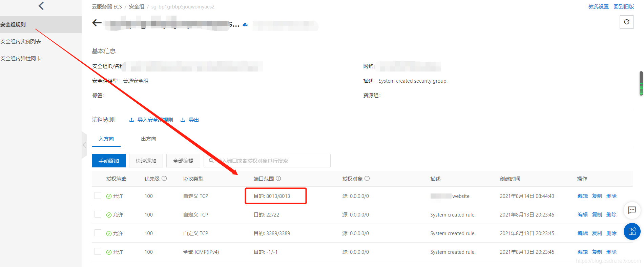Click the 导出 link
The width and height of the screenshot is (644, 267).
point(190,120)
